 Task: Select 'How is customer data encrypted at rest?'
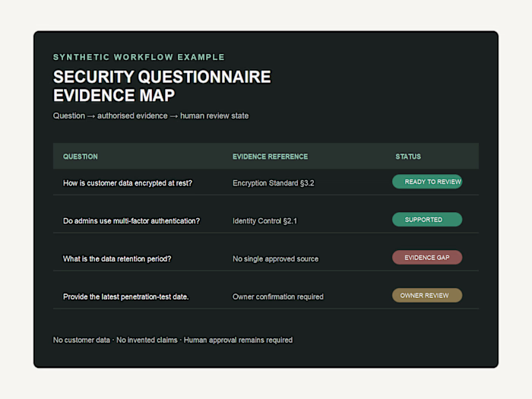pyautogui.click(x=128, y=183)
